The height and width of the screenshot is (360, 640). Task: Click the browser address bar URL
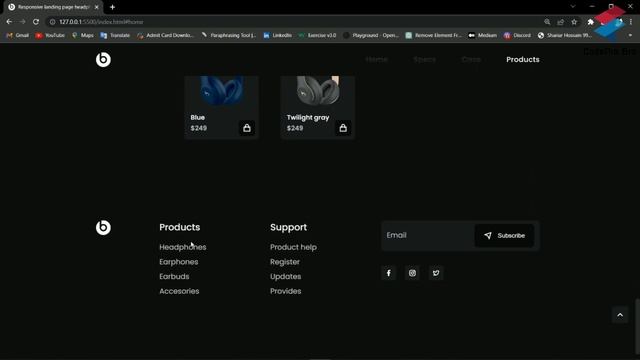pos(101,22)
